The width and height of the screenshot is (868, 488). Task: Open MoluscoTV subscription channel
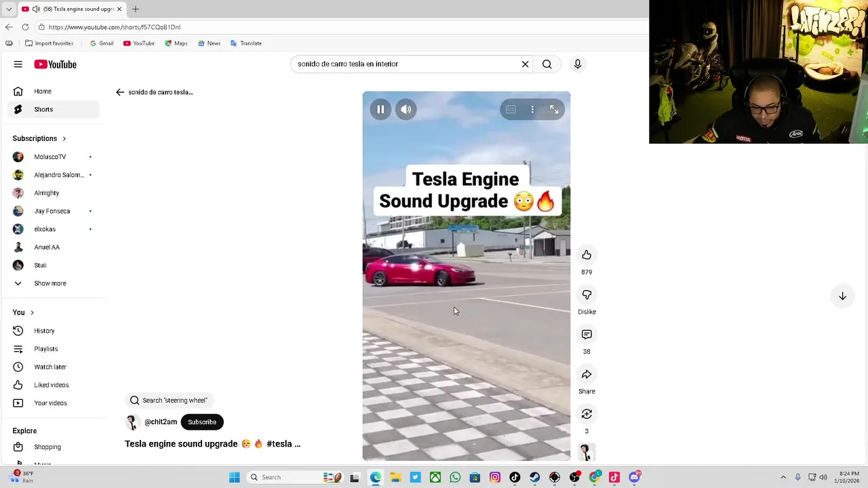coord(54,157)
